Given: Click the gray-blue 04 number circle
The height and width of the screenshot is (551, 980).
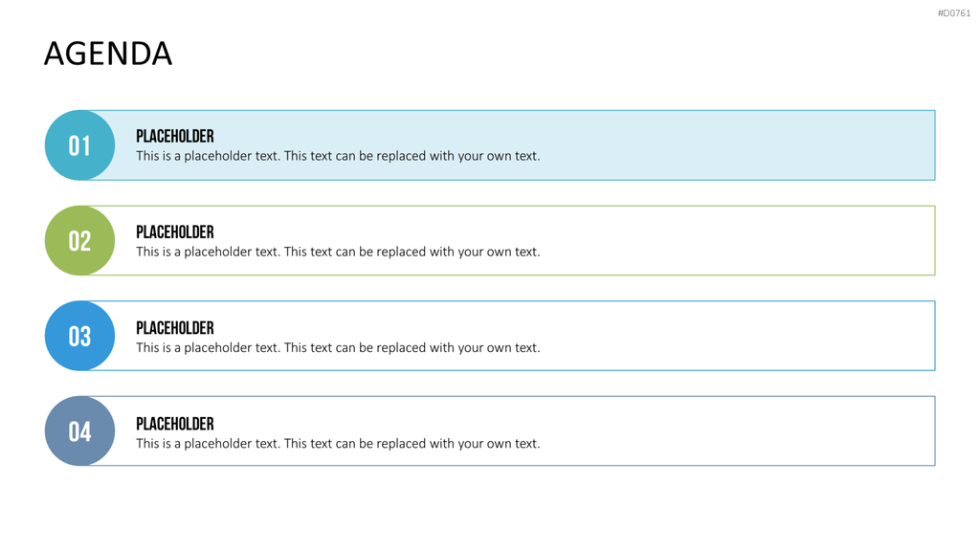Looking at the screenshot, I should click(80, 431).
